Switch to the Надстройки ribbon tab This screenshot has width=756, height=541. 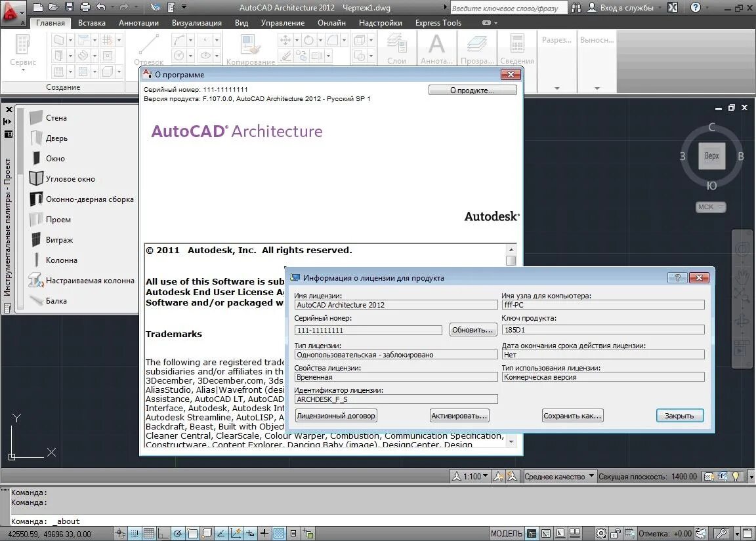pos(381,23)
